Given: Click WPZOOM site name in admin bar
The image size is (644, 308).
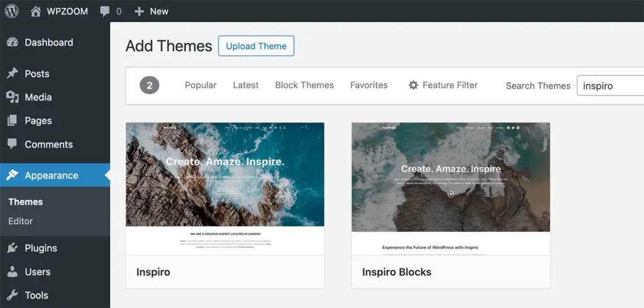Looking at the screenshot, I should 67,11.
